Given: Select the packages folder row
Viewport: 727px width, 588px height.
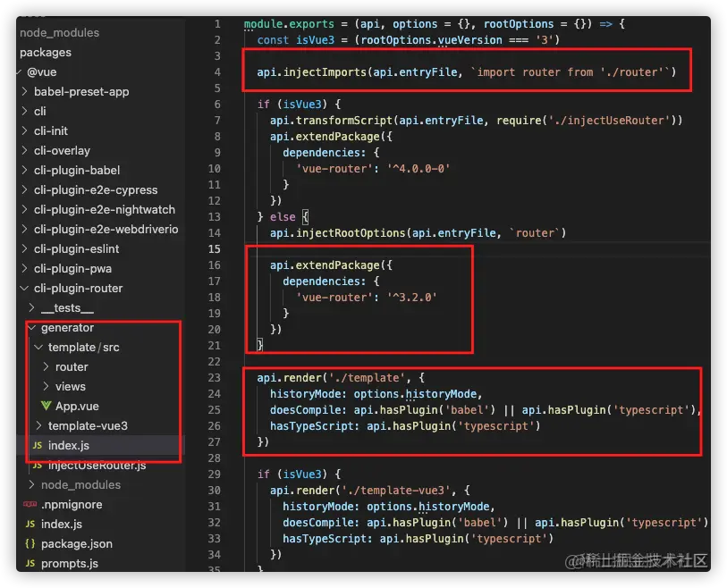Looking at the screenshot, I should tap(46, 53).
